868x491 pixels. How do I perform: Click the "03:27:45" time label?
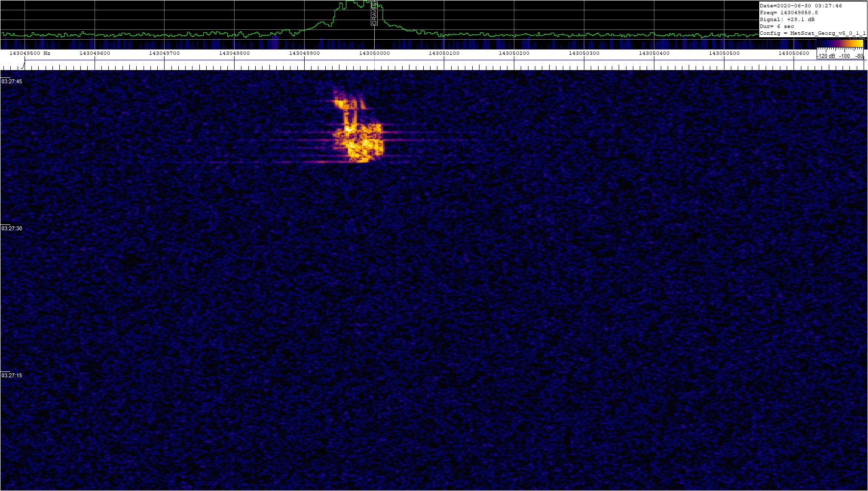(x=12, y=81)
